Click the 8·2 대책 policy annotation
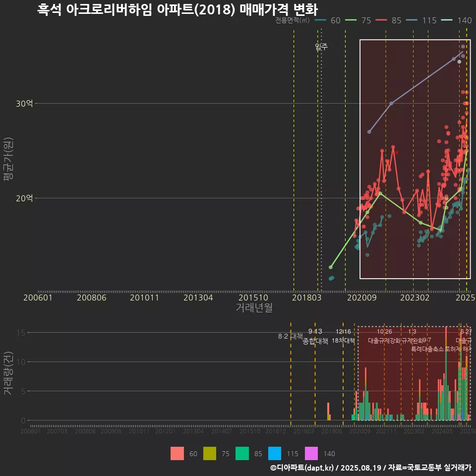Image resolution: width=476 pixels, height=476 pixels. coord(291,336)
